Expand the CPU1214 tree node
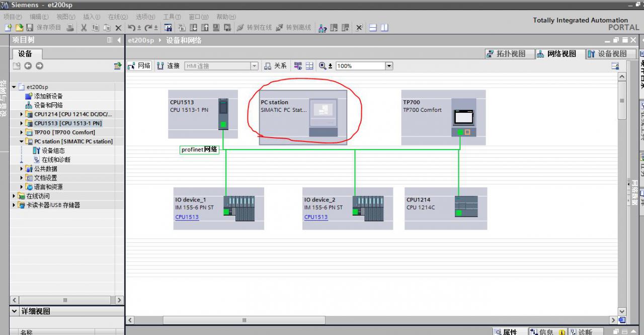The width and height of the screenshot is (644, 335). click(22, 114)
